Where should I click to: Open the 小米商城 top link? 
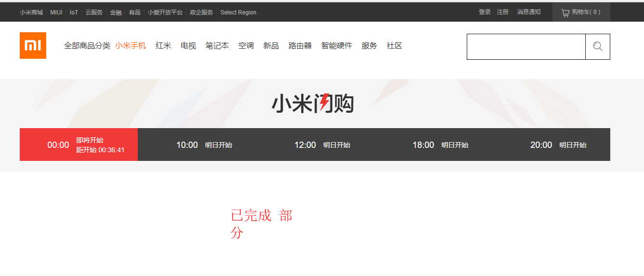pos(31,13)
